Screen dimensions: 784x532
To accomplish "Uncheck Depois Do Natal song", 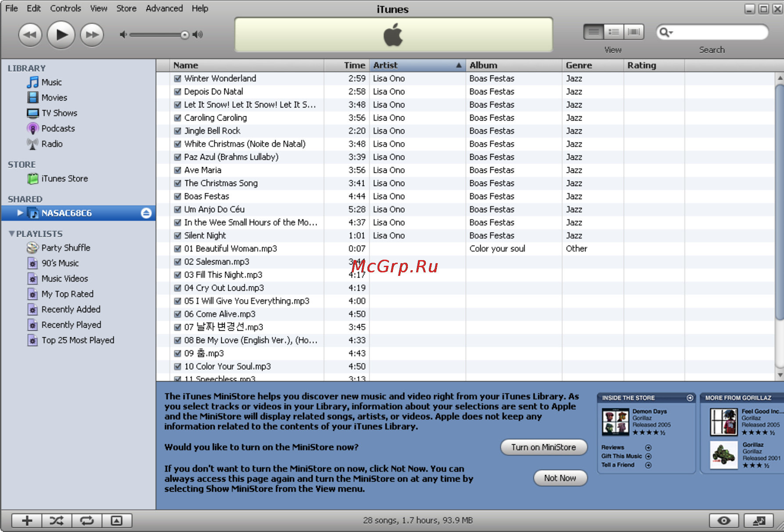I will (178, 92).
